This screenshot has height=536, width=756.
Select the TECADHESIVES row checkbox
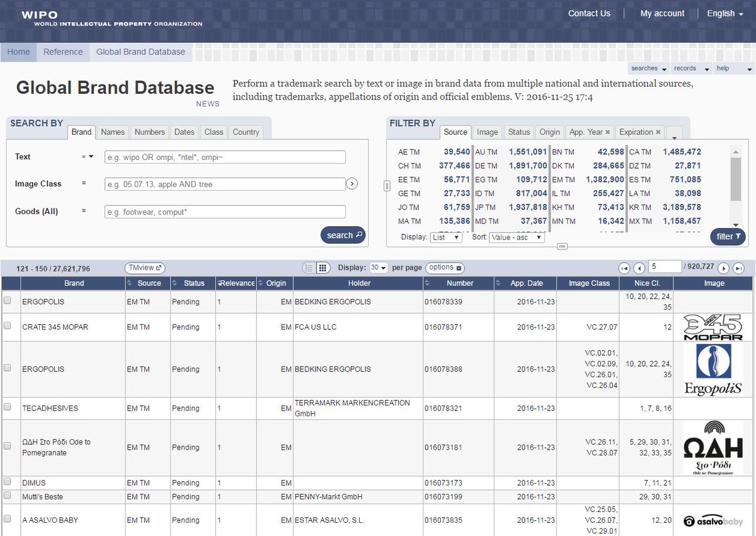click(8, 408)
